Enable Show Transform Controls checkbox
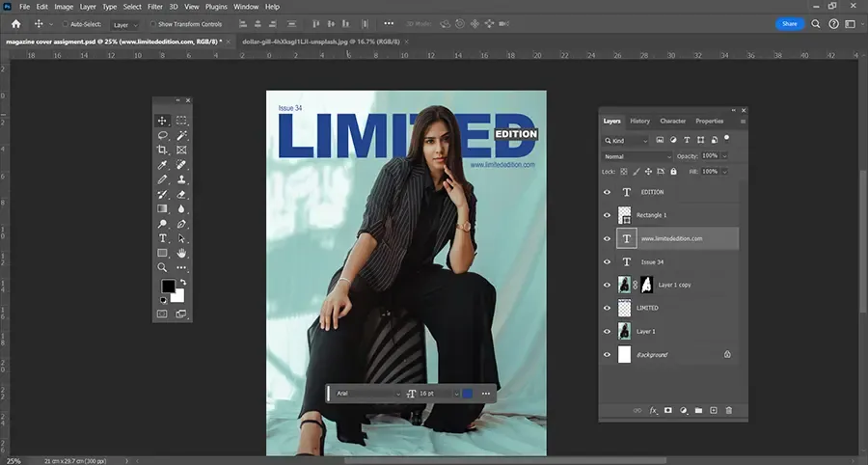The image size is (868, 465). [x=152, y=24]
